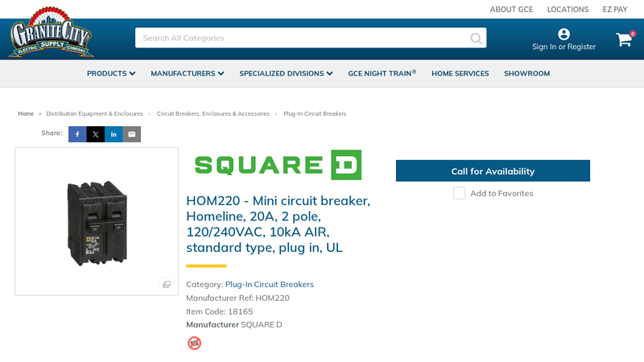This screenshot has height=362, width=644.
Task: Click the red Prop 65 warning badge
Action: (x=194, y=343)
